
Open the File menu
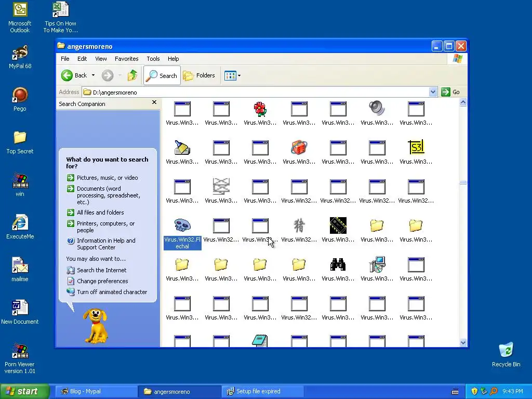tap(65, 59)
